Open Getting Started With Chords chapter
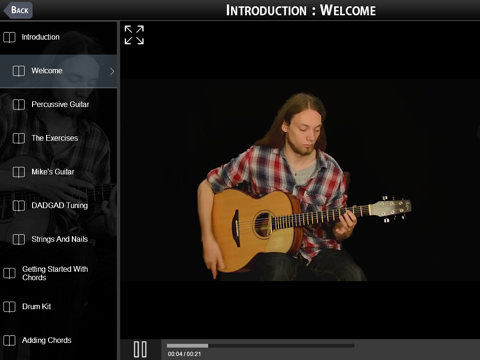480x360 pixels. (58, 273)
